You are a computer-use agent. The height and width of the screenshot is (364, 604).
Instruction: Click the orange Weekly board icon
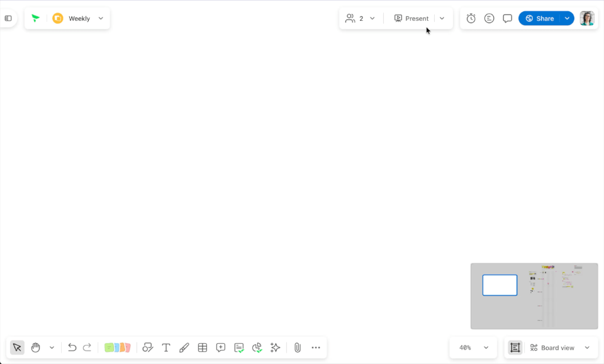(58, 18)
